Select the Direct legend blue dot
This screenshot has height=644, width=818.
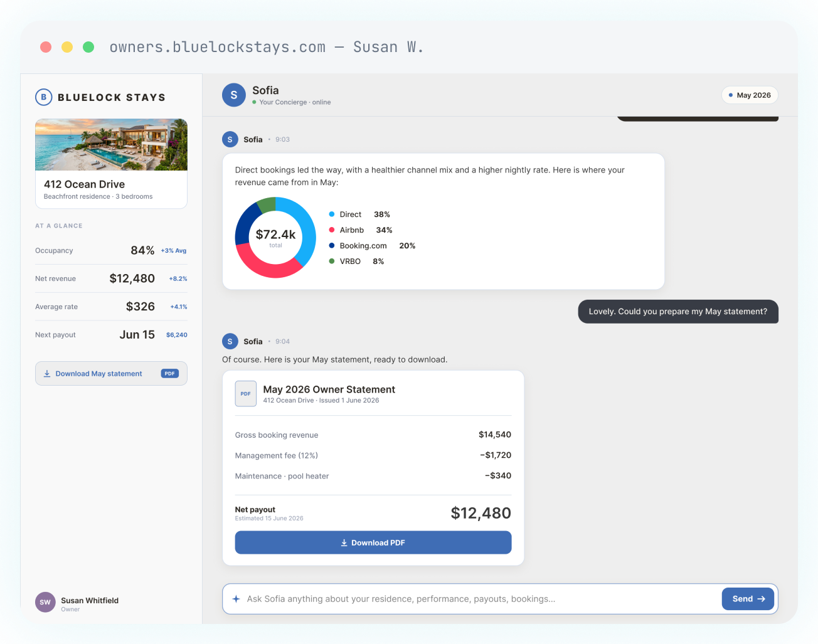click(x=332, y=214)
